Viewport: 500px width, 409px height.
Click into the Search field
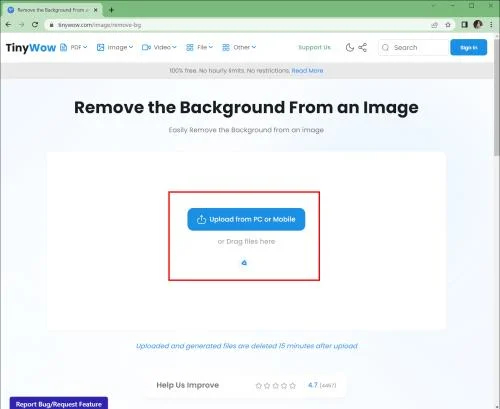[x=413, y=47]
